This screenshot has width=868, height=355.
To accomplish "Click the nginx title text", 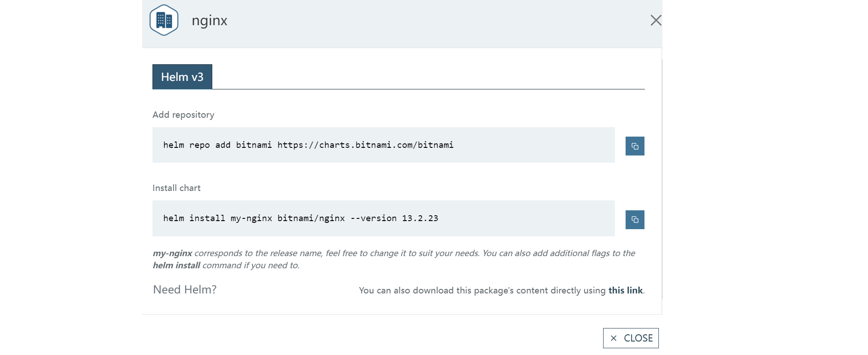I will (x=210, y=21).
